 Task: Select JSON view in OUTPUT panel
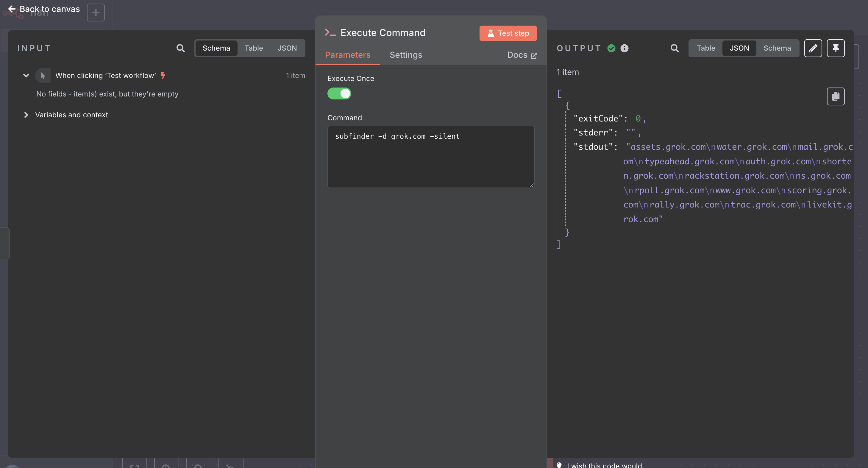point(739,48)
